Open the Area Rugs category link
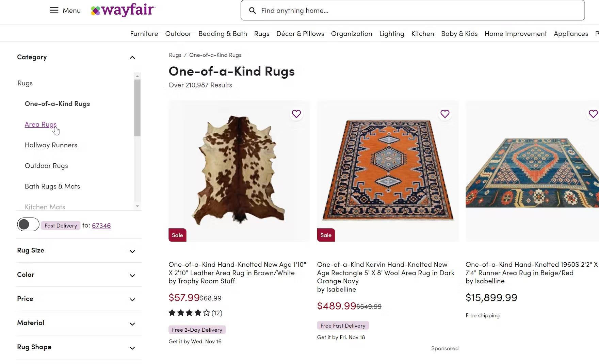The image size is (599, 364). coord(41,125)
